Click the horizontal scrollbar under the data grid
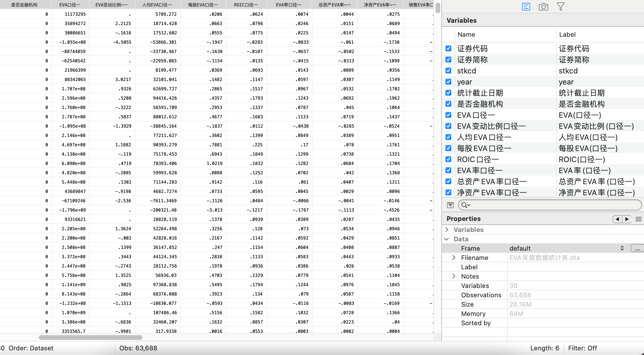 point(90,338)
